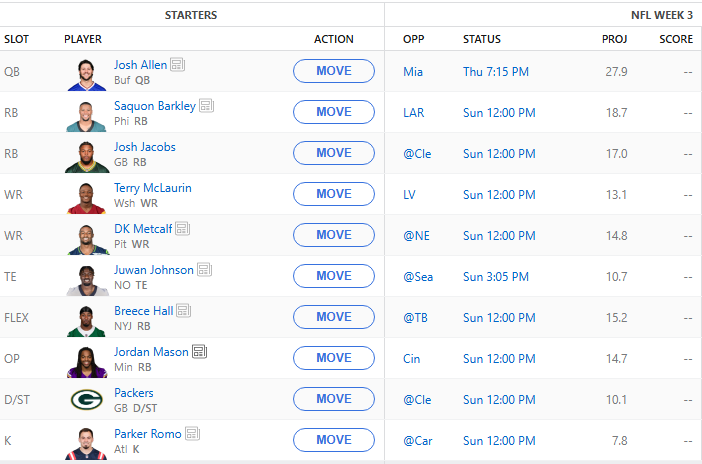Image resolution: width=702 pixels, height=464 pixels.
Task: Move Josh Allen from QB slot
Action: 334,71
